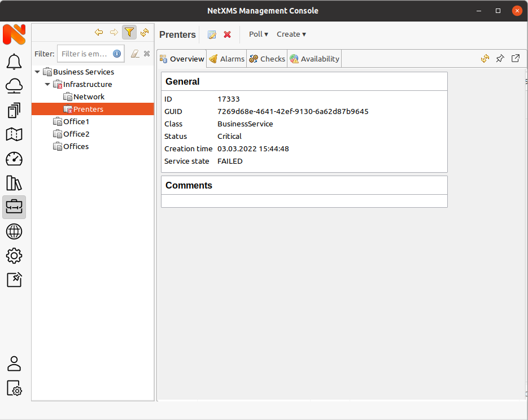The width and height of the screenshot is (528, 420).
Task: Clear the filter with eraser icon
Action: coord(135,54)
